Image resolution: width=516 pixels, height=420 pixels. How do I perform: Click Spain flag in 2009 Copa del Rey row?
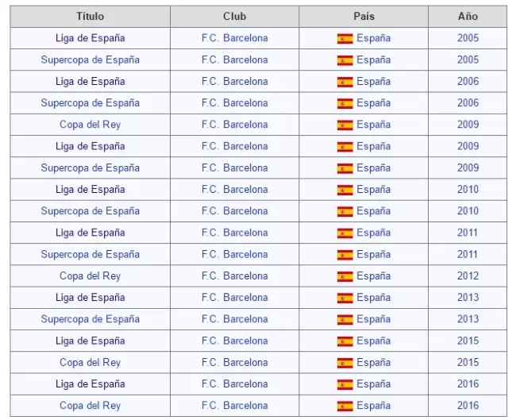coord(345,125)
